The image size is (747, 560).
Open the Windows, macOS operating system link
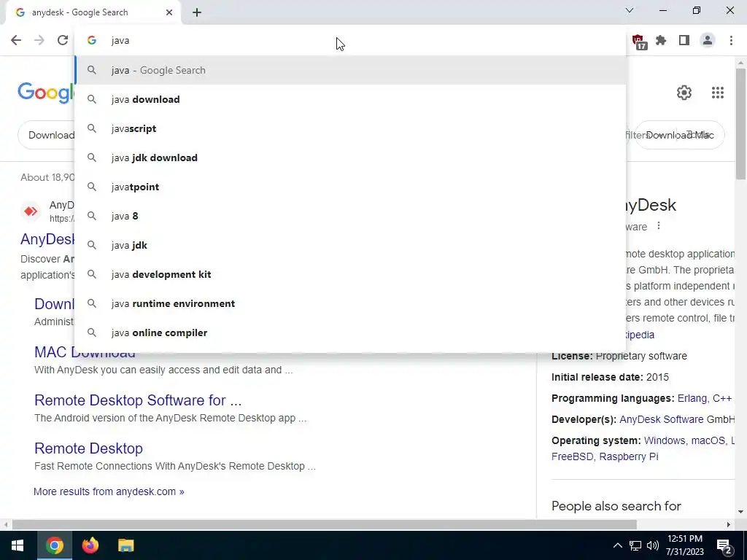click(689, 440)
